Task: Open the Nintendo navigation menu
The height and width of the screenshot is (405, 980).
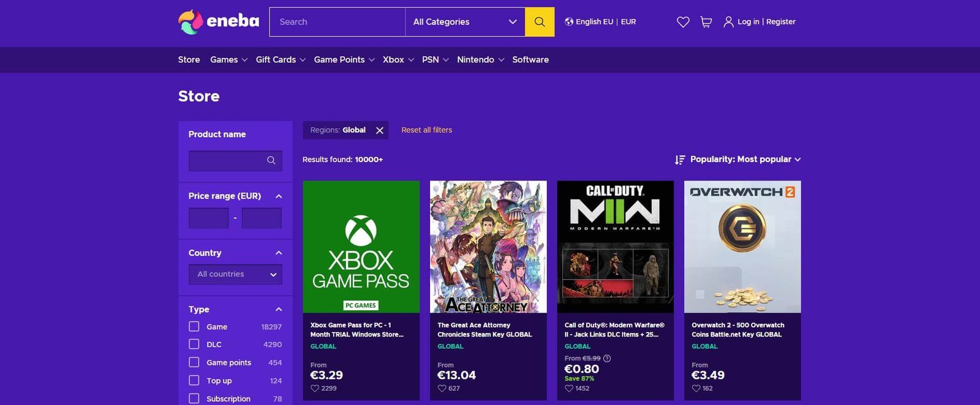Action: 480,59
